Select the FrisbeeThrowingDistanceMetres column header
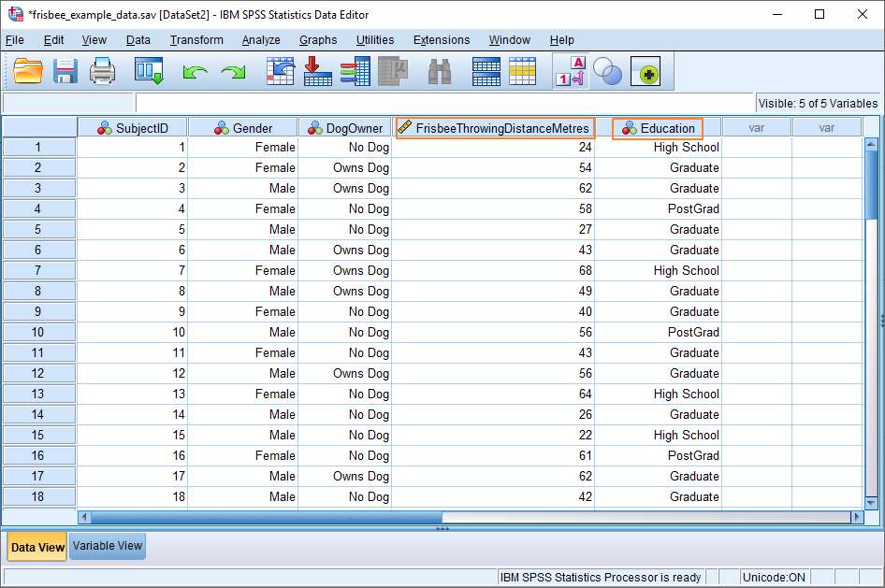This screenshot has width=885, height=588. click(495, 128)
